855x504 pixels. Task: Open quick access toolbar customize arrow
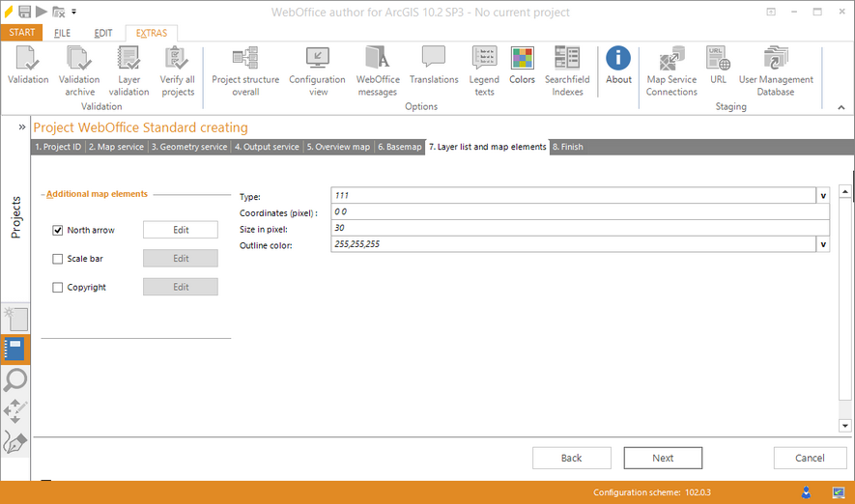(73, 12)
